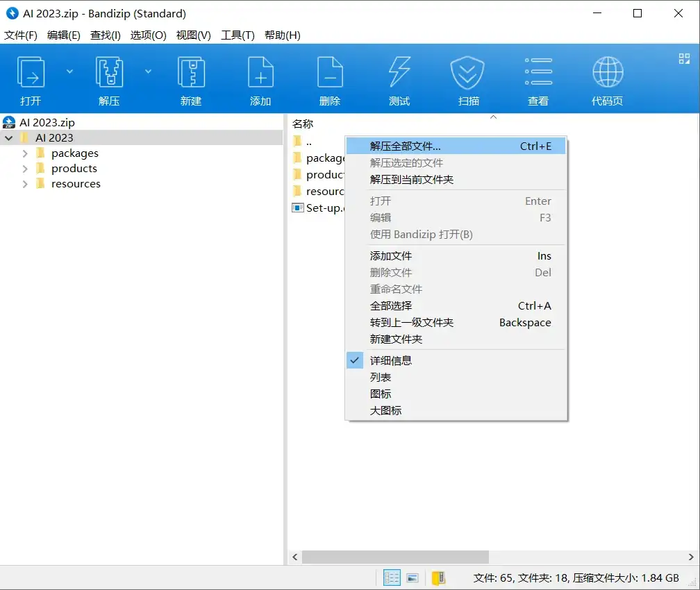Expand the packages folder in the tree
This screenshot has width=700, height=590.
[x=26, y=153]
